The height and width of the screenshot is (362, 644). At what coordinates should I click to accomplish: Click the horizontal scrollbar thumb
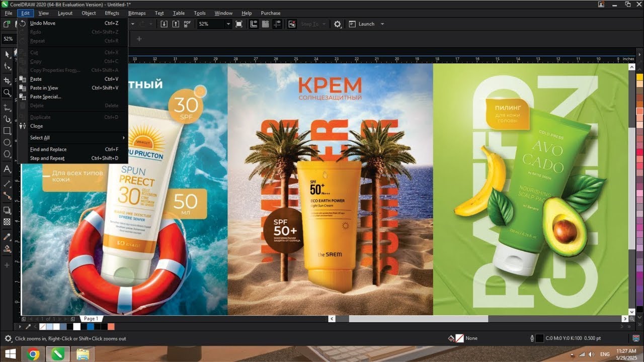(418, 319)
